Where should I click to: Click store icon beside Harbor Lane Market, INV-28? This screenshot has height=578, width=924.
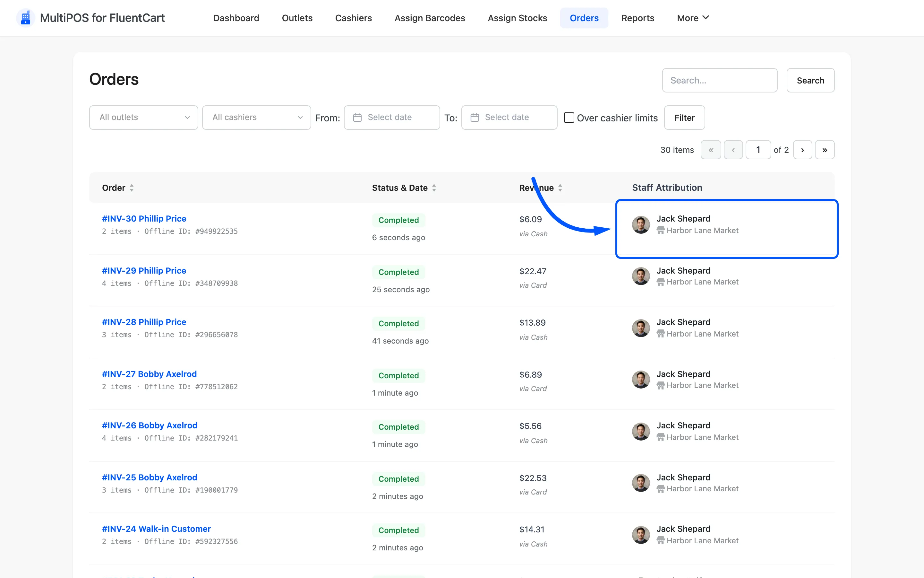[661, 334]
